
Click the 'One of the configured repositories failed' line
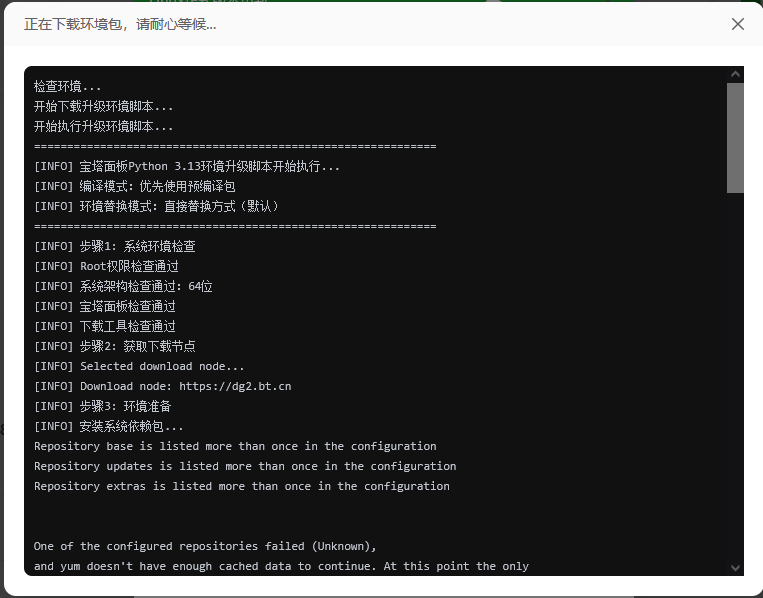[x=205, y=546]
